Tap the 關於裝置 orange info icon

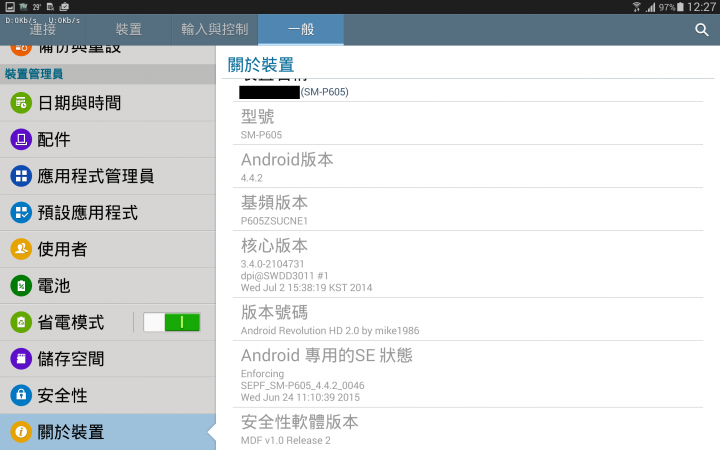click(21, 432)
